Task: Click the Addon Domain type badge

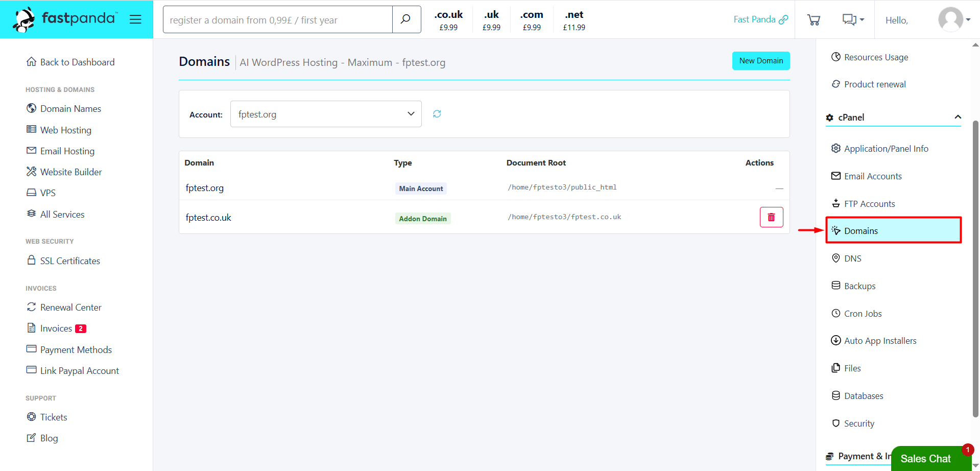Action: [423, 219]
